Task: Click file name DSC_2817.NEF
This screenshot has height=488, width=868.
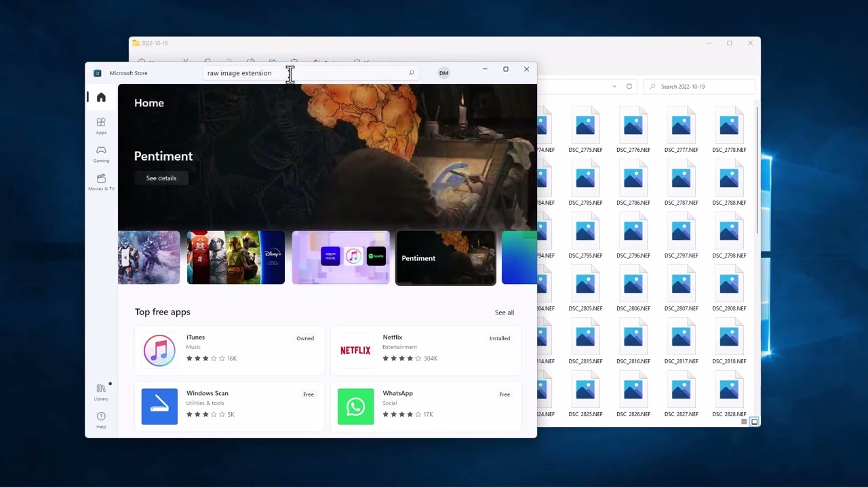Action: (682, 361)
